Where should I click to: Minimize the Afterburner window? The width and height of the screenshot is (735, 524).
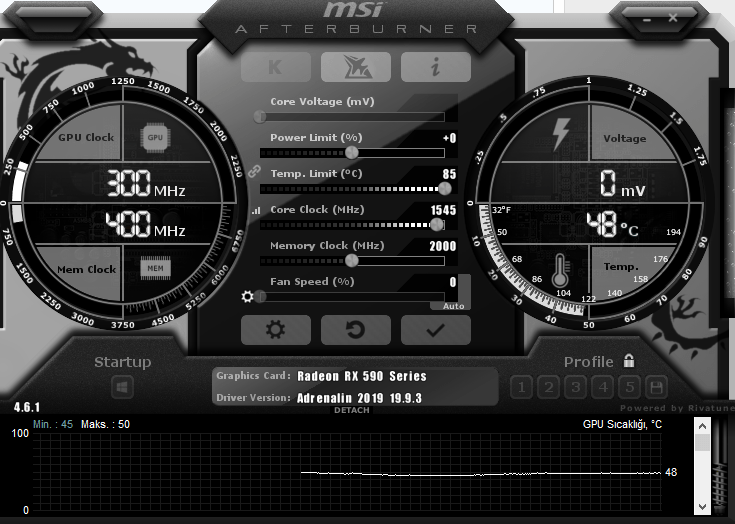coord(647,20)
